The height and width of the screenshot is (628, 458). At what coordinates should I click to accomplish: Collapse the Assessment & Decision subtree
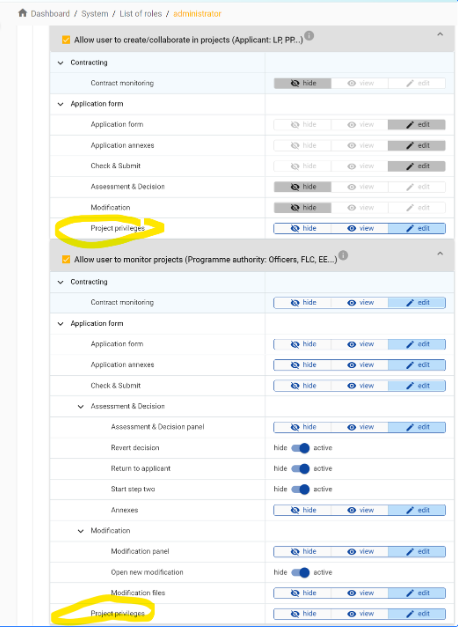(80, 407)
